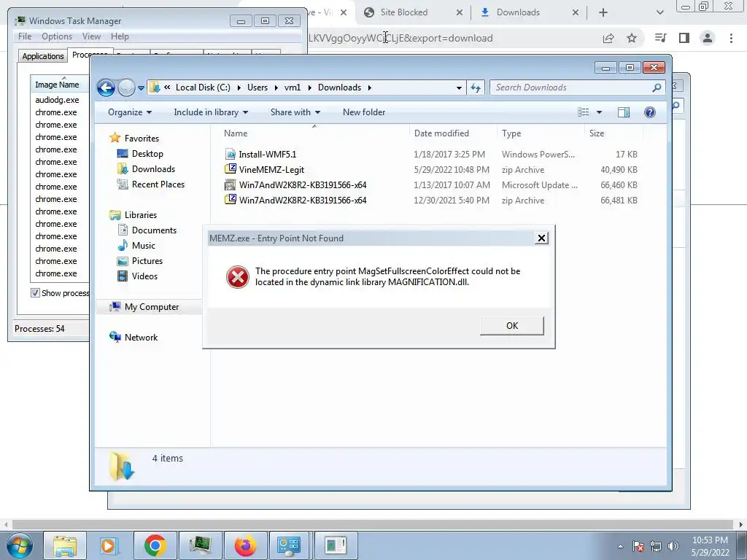Image resolution: width=747 pixels, height=560 pixels.
Task: Open Videos library
Action: coord(144,276)
